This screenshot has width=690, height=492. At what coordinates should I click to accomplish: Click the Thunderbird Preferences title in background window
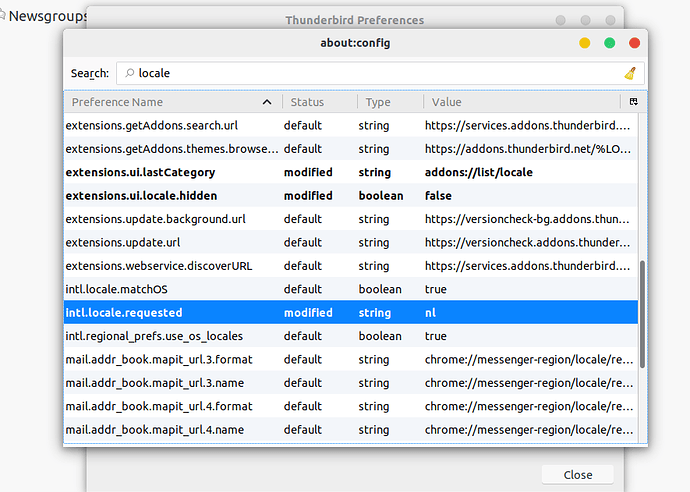coord(354,20)
